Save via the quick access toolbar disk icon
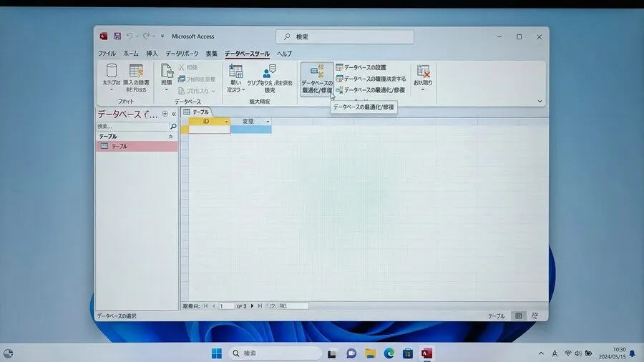Screen dimensions: 644x362 tap(117, 36)
